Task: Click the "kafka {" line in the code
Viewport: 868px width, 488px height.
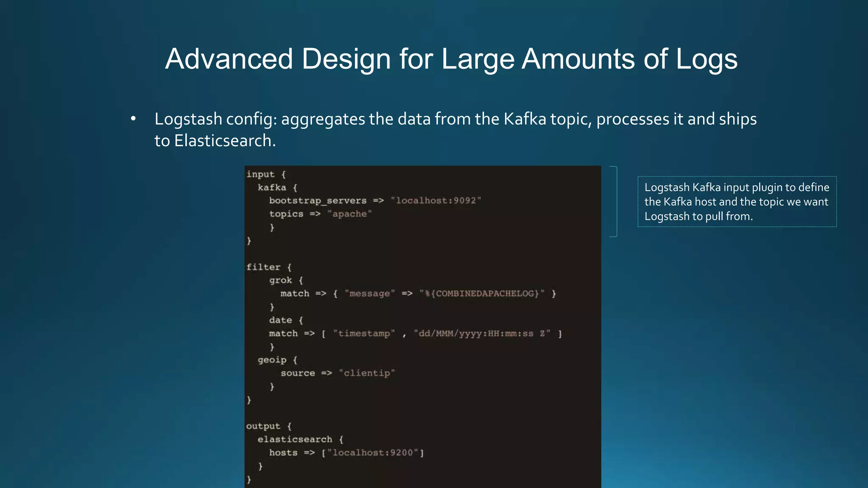Action: pyautogui.click(x=278, y=187)
